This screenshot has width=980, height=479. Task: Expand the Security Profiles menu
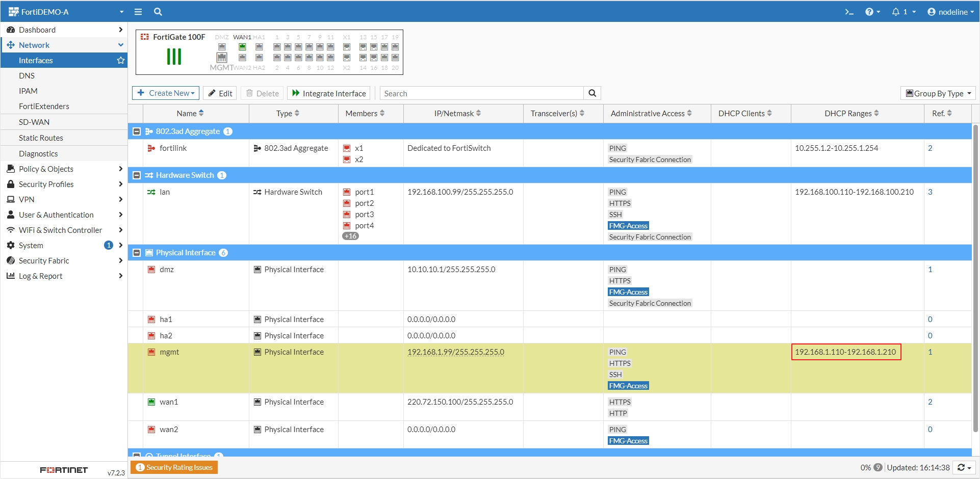[64, 184]
